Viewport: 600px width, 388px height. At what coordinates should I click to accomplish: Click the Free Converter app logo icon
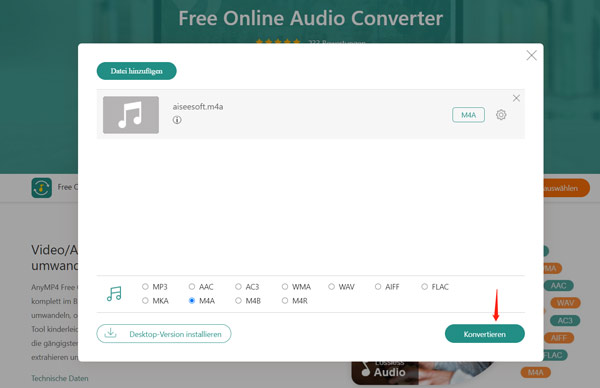42,187
